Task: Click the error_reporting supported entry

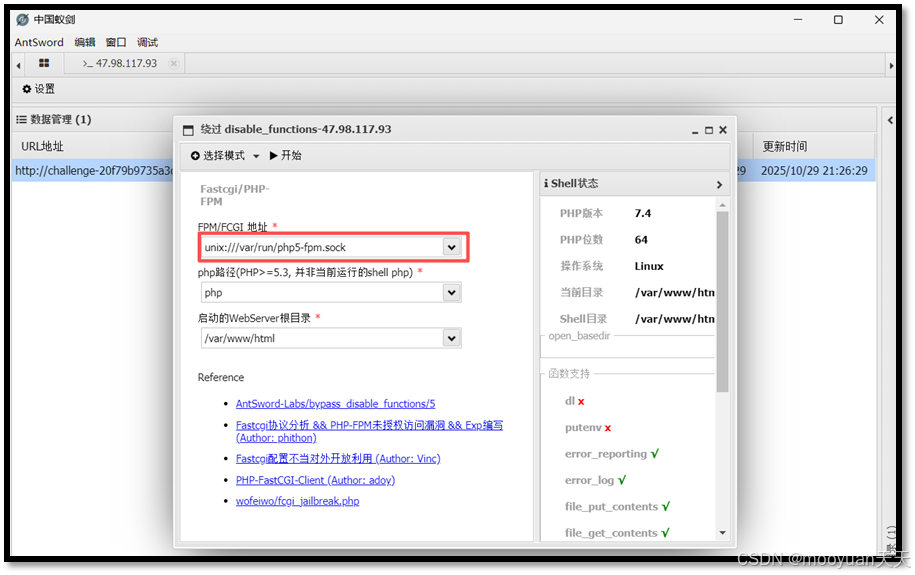Action: click(x=612, y=454)
